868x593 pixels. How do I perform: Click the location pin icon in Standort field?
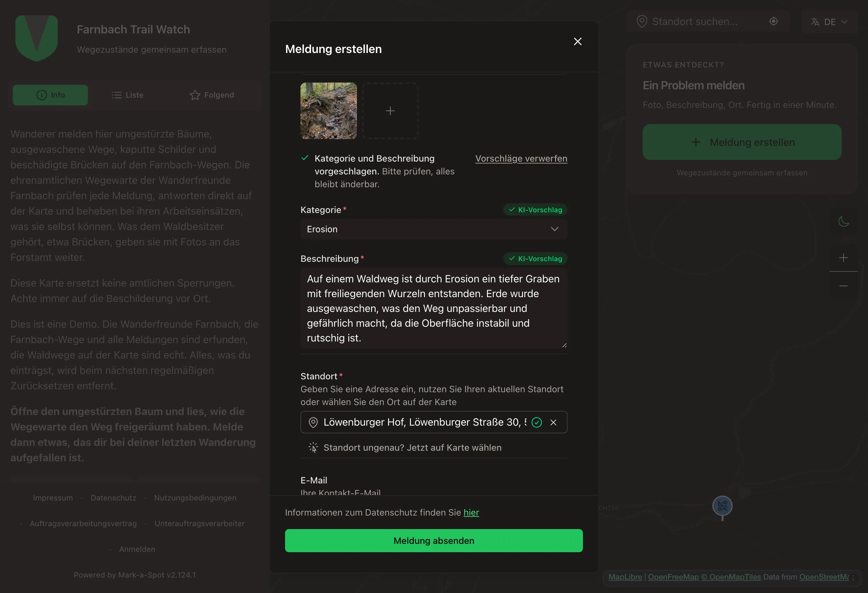313,422
